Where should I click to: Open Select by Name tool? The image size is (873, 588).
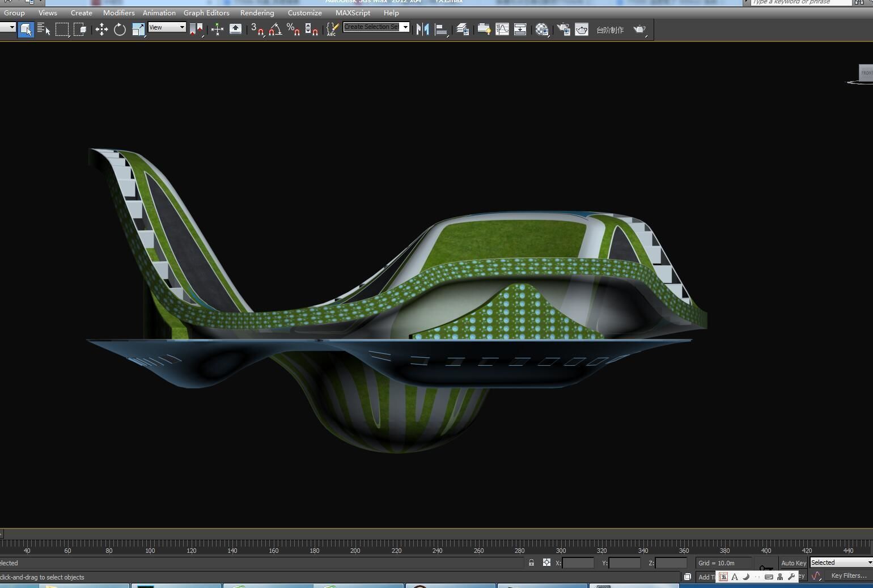pos(44,29)
